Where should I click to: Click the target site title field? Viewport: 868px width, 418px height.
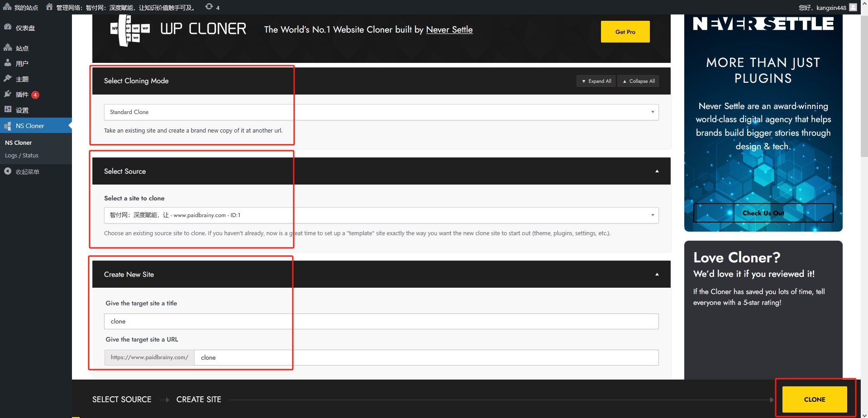tap(381, 321)
